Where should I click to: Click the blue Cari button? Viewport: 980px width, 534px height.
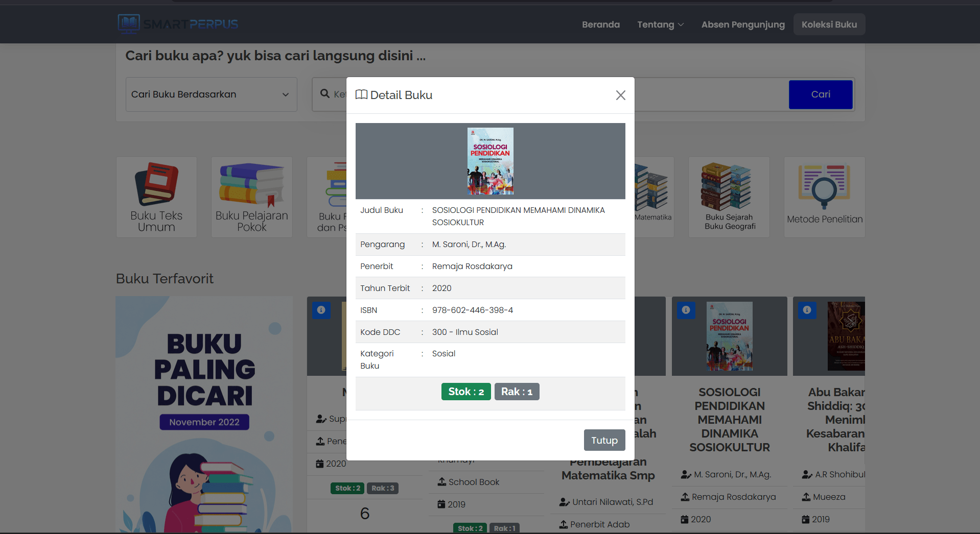pyautogui.click(x=821, y=94)
